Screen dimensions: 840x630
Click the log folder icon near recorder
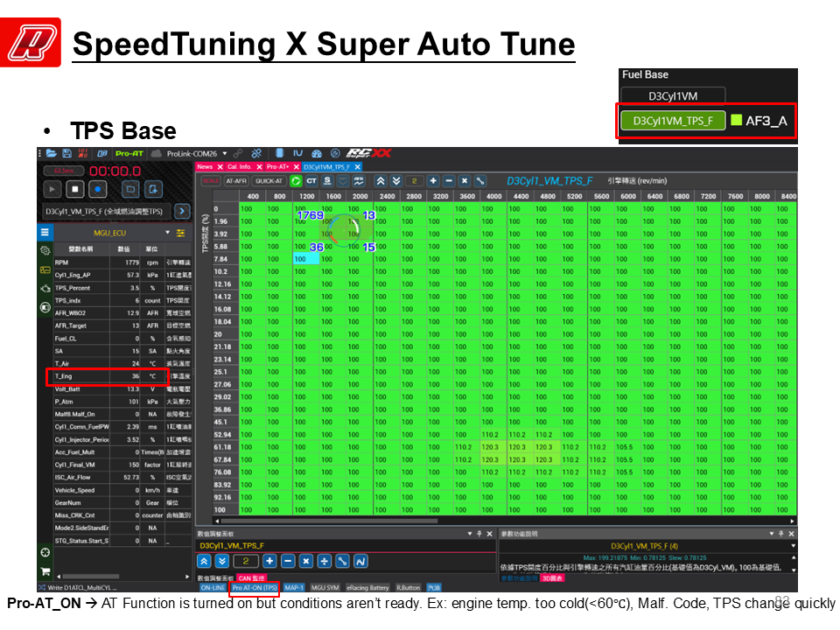coord(130,189)
